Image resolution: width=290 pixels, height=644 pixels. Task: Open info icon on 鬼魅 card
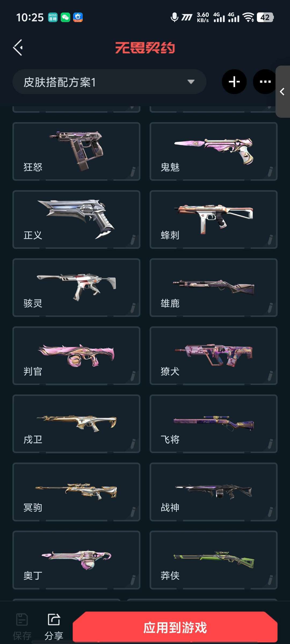point(270,172)
